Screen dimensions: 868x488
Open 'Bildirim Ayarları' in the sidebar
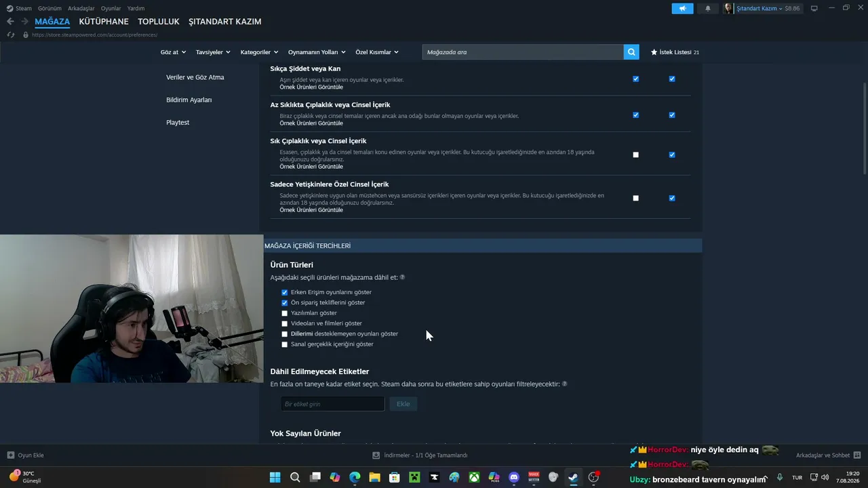(x=189, y=100)
